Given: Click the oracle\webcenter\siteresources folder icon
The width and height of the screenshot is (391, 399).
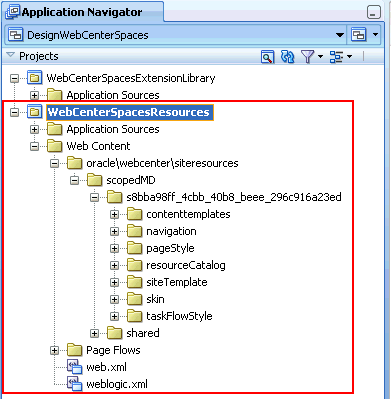Looking at the screenshot, I should click(x=74, y=163).
